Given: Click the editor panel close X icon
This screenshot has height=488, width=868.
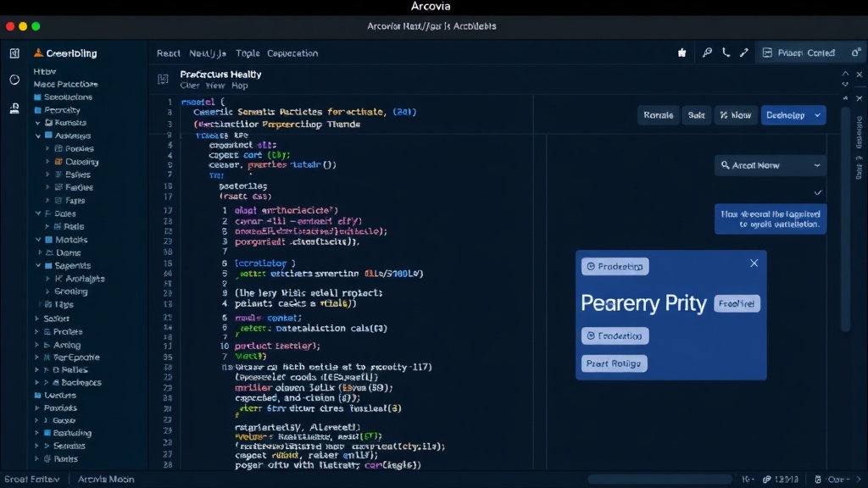Looking at the screenshot, I should 860,75.
